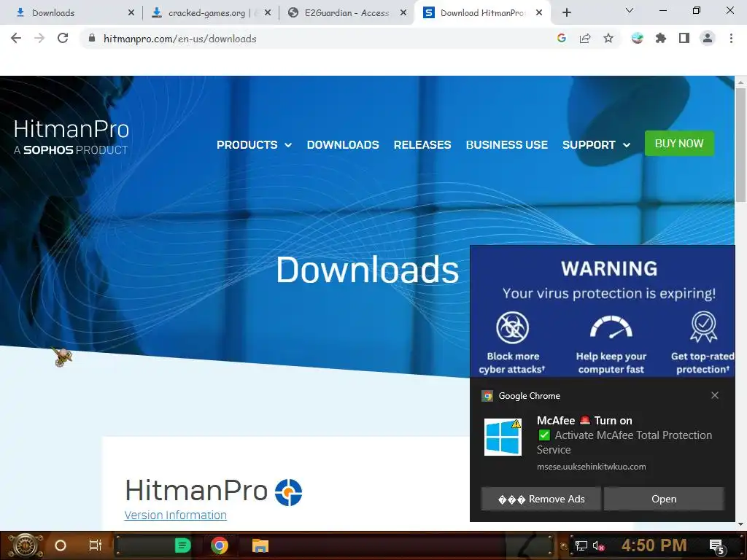Click the page vertical scrollbar thumb
Viewport: 747px width, 560px height.
pos(740,145)
